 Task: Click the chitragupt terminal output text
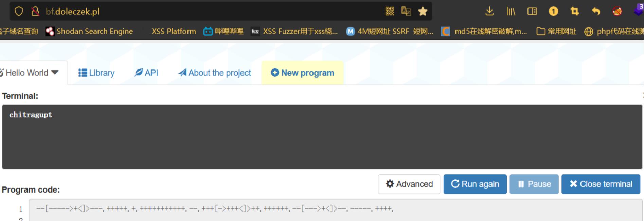coord(31,115)
